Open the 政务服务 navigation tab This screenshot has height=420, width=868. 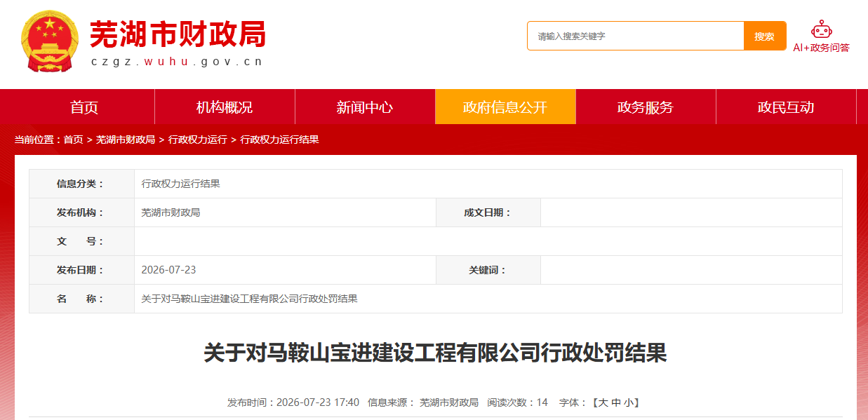[x=646, y=107]
